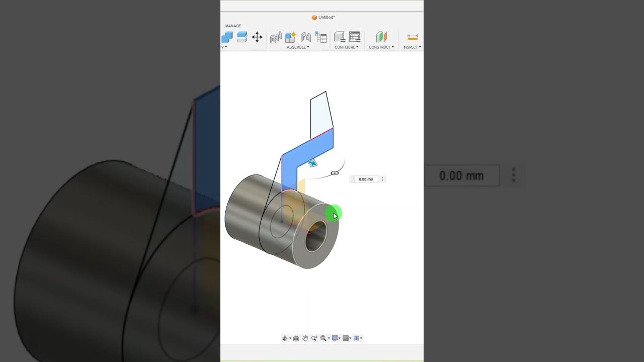Select the Measure ruler icon

tap(413, 37)
